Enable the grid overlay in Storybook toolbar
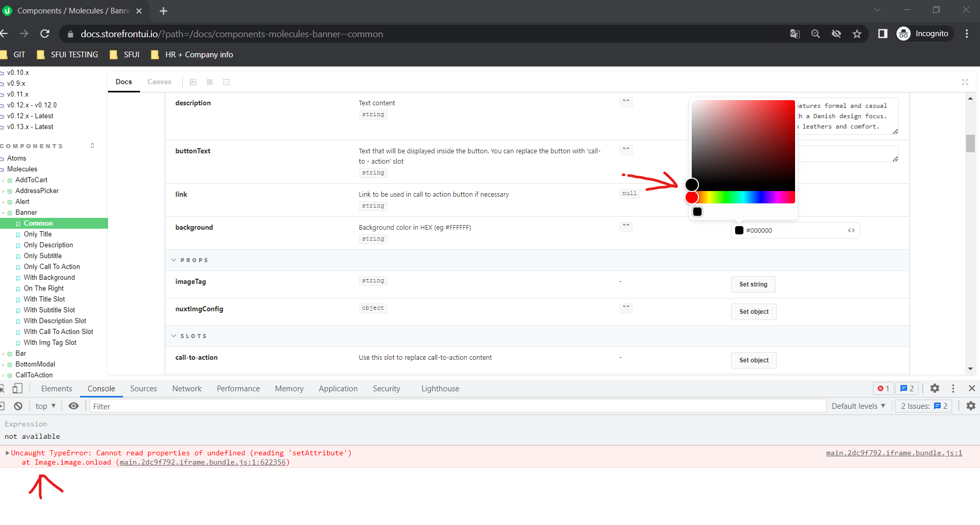Screen dimensions: 980x525 pos(210,82)
